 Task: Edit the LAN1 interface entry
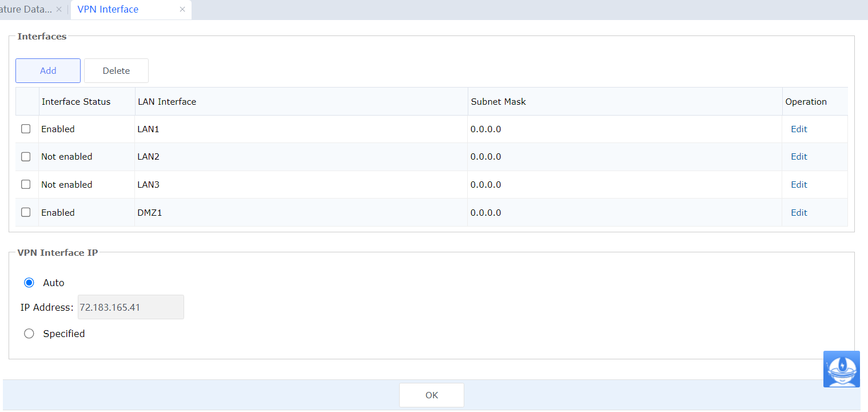[798, 129]
